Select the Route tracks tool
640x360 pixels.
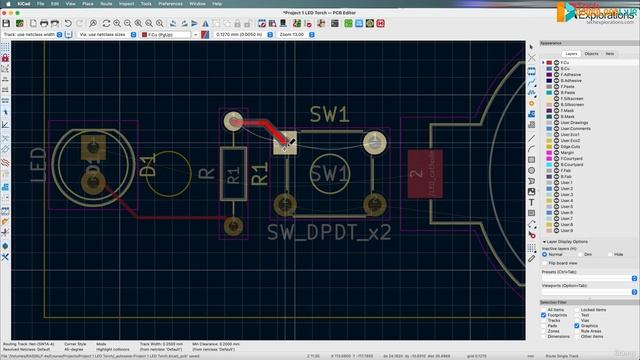tap(531, 82)
